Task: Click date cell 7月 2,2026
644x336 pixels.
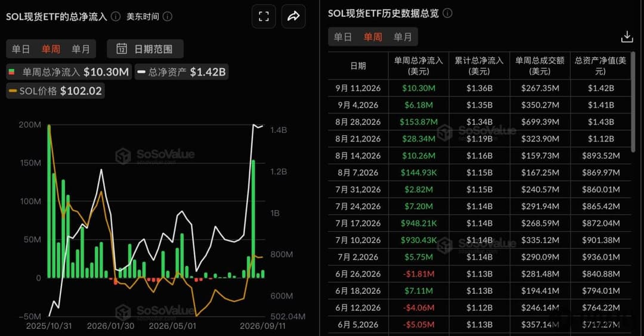Action: [x=358, y=257]
